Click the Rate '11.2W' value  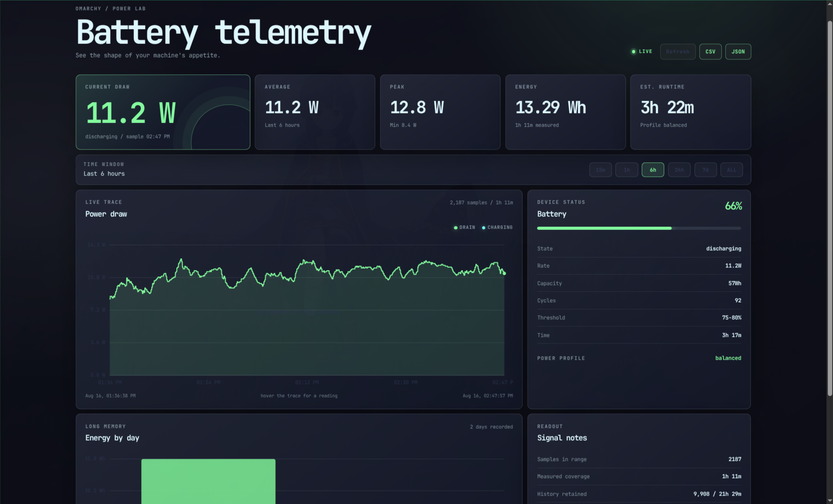coord(733,266)
